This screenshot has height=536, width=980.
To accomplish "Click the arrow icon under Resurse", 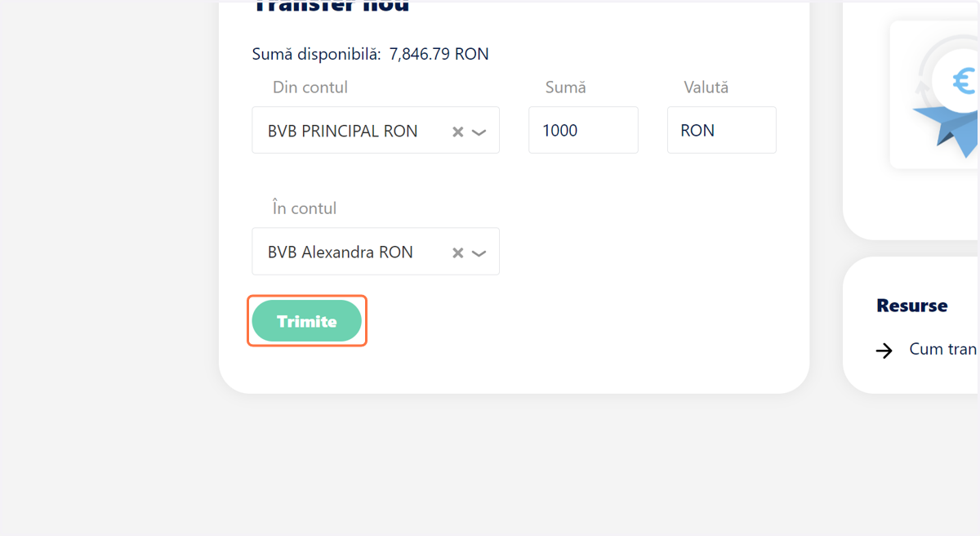I will pos(884,351).
